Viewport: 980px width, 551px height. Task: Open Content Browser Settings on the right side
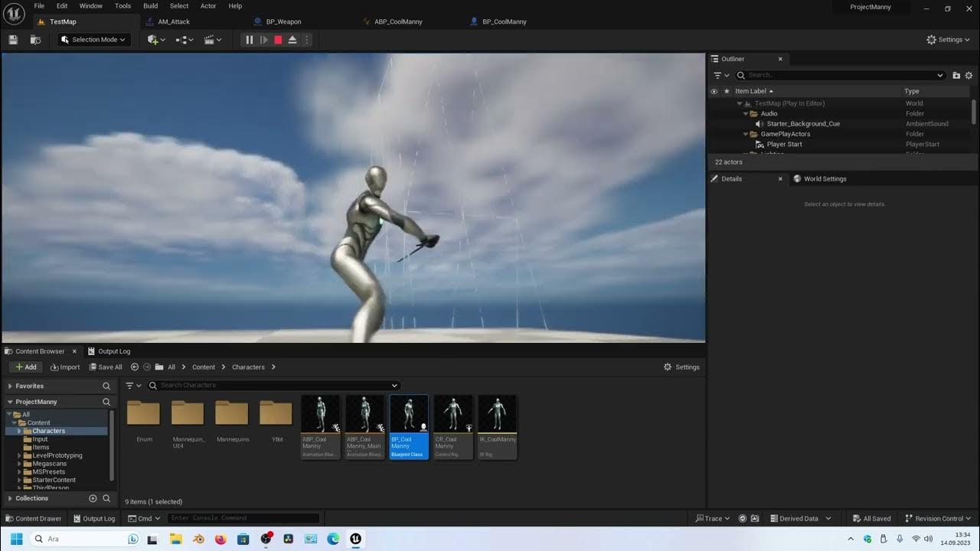coord(681,367)
